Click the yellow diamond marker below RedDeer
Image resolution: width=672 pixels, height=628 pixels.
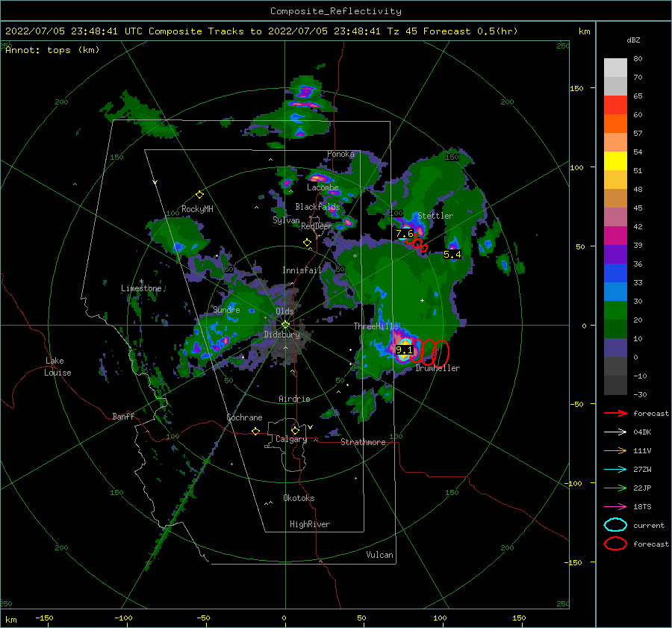pyautogui.click(x=307, y=243)
